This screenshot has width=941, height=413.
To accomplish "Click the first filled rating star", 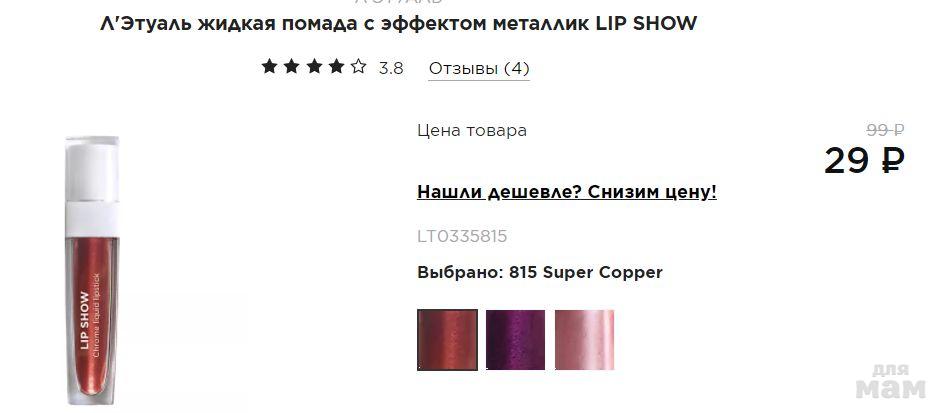I will point(269,67).
